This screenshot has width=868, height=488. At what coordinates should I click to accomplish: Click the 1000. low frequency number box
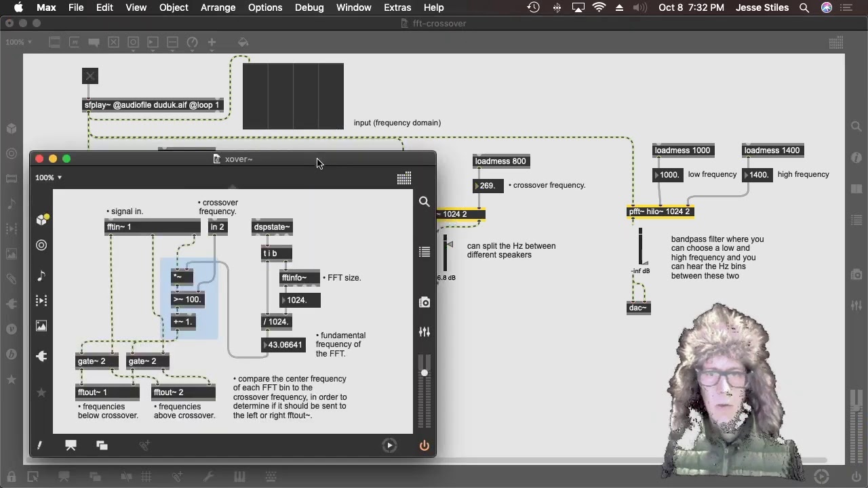[668, 175]
